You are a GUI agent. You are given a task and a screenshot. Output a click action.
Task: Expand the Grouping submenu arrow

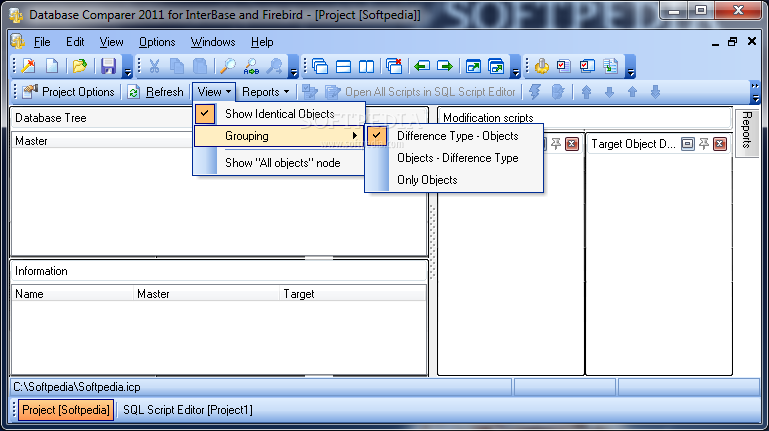[x=355, y=136]
